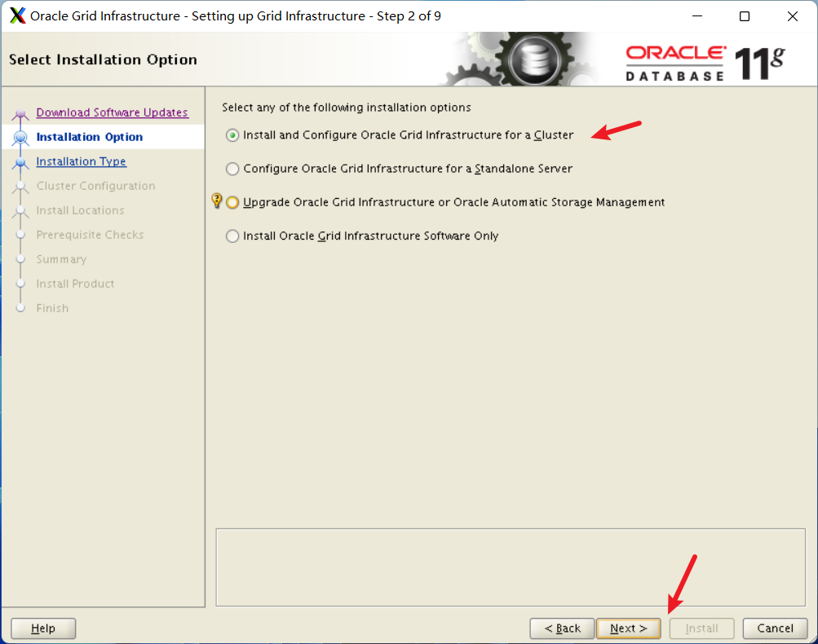Select Upgrade Oracle Grid Infrastructure or ASM option

[232, 202]
